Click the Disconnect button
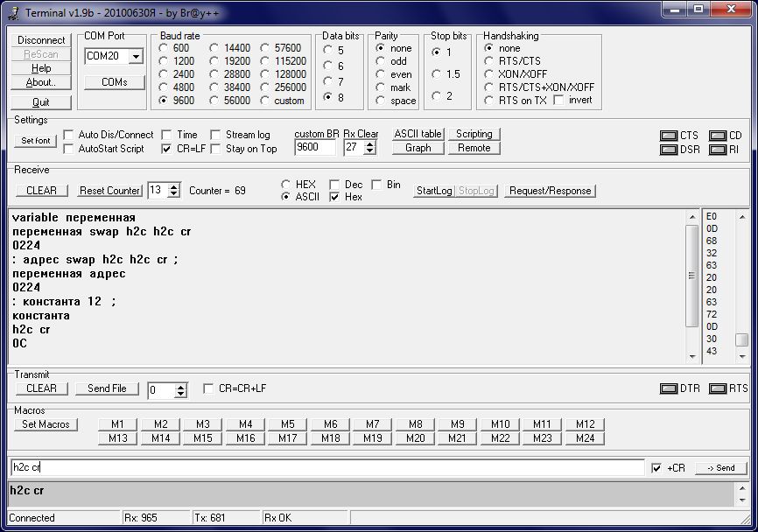This screenshot has height=532, width=758. click(41, 40)
